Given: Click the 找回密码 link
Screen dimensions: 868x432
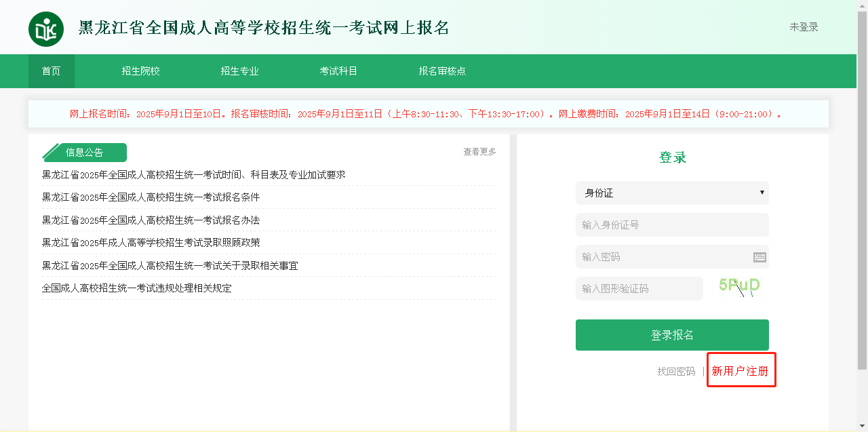Looking at the screenshot, I should 676,372.
